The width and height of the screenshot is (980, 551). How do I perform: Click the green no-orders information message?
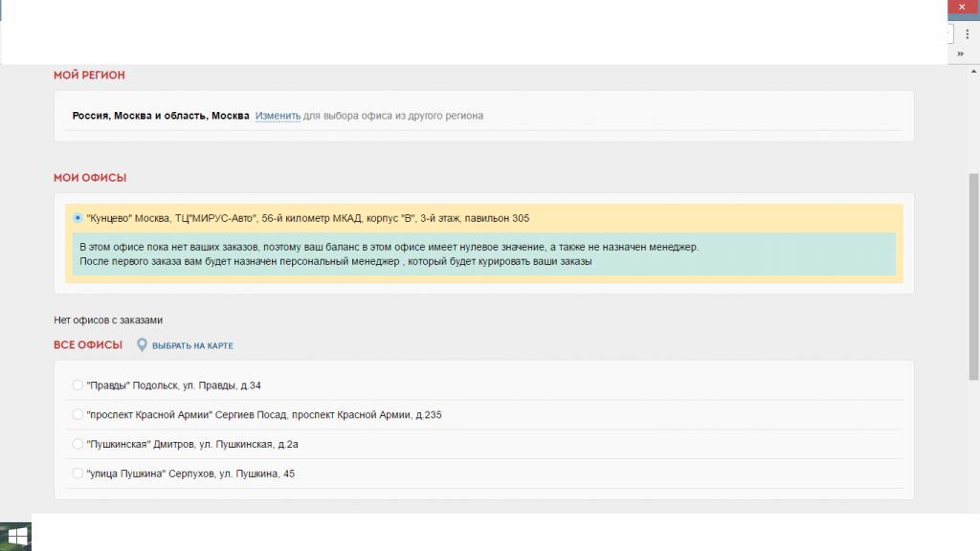click(483, 254)
